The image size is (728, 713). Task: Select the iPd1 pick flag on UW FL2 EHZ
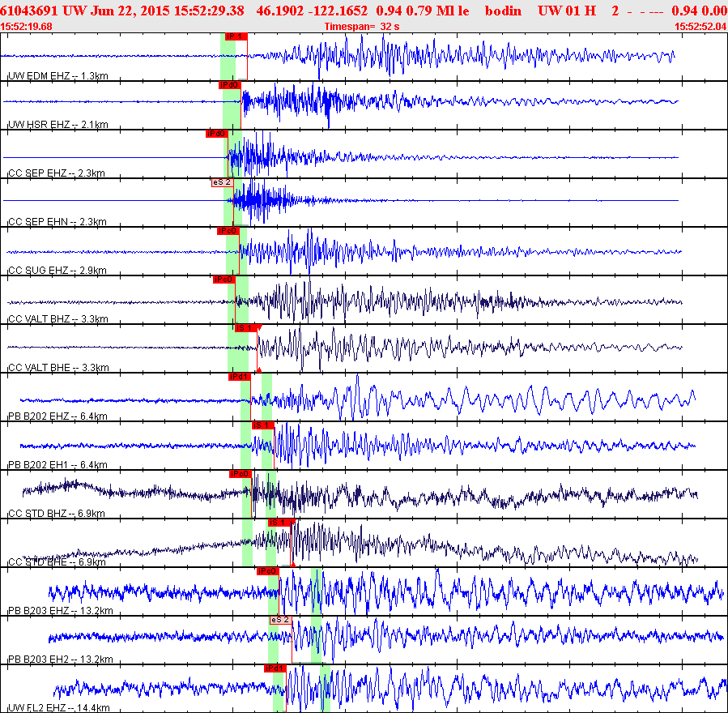275,668
